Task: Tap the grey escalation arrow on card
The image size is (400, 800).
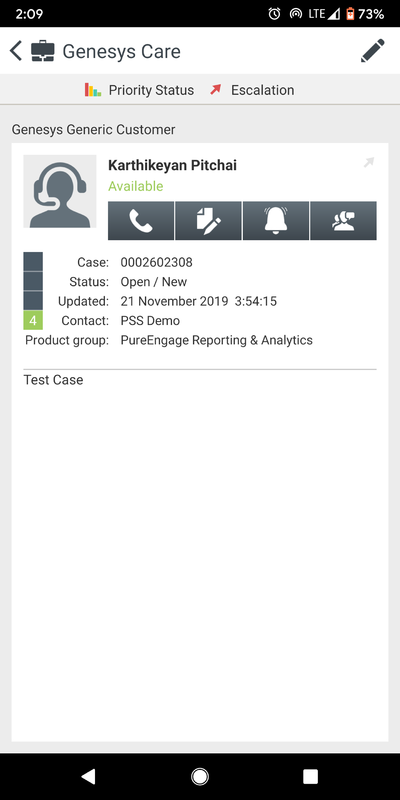Action: (x=369, y=163)
